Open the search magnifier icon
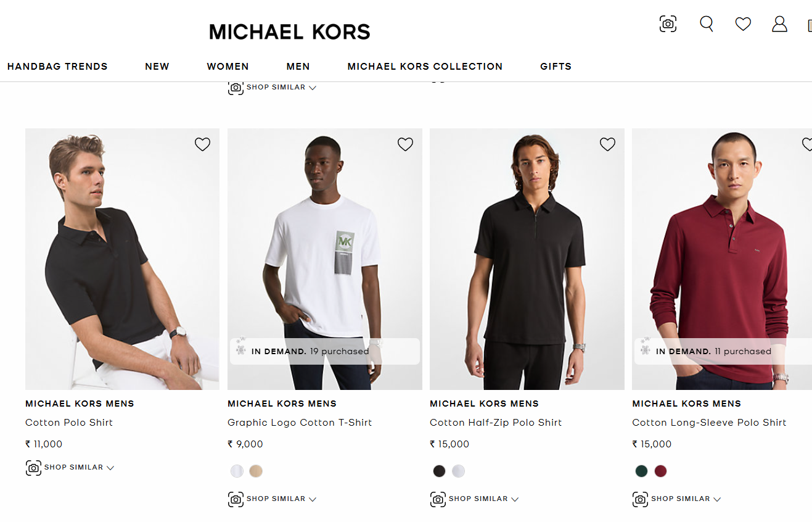 pos(707,24)
